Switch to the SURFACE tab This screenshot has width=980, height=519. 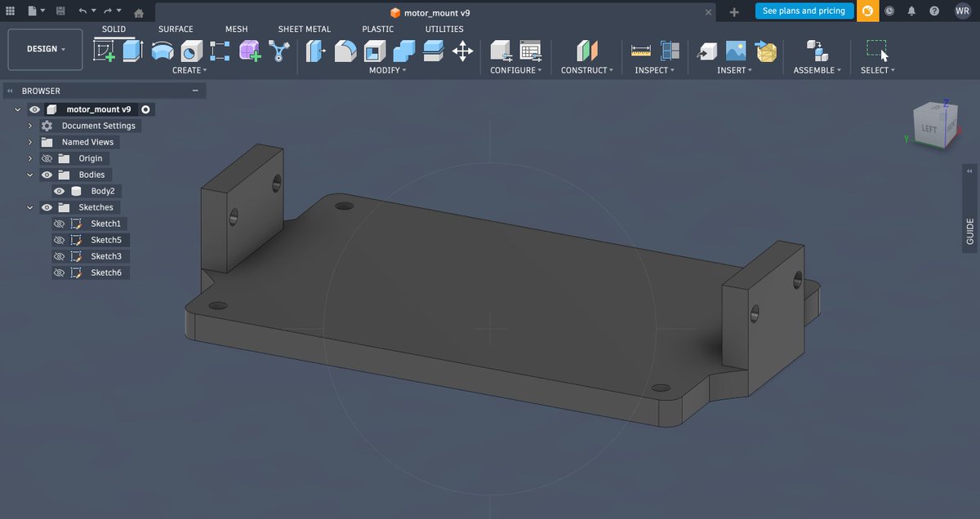tap(176, 29)
